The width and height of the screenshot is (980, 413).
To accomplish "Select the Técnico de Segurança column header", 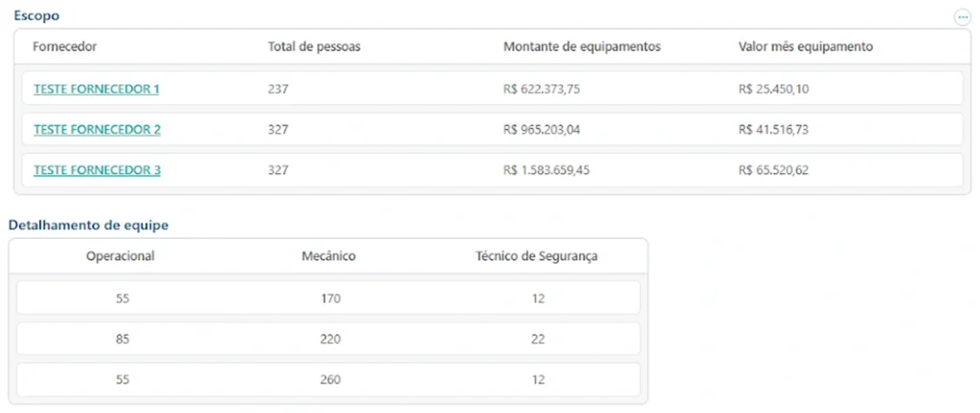I will [x=537, y=256].
